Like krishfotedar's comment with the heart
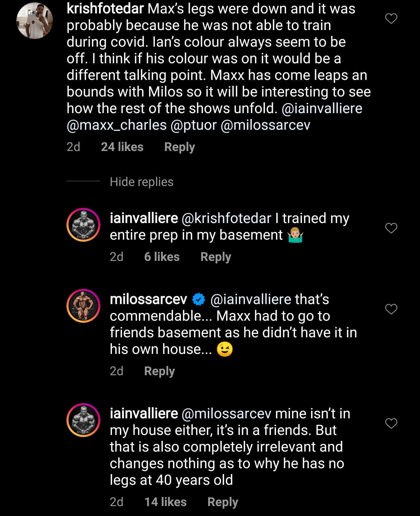This screenshot has height=516, width=420. pos(391,19)
